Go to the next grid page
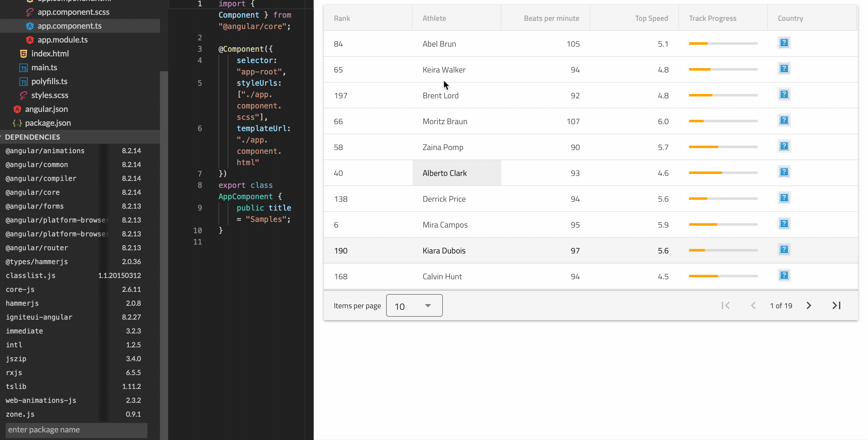The width and height of the screenshot is (868, 440). 809,305
